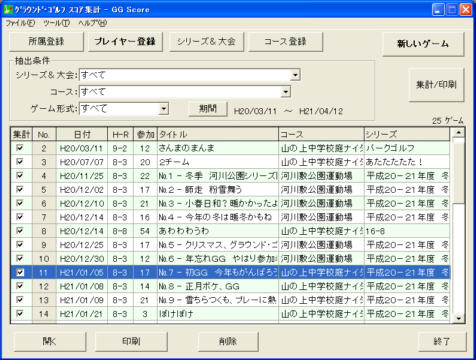The image size is (476, 360).
Task: Click the 削除 button
Action: click(x=228, y=341)
